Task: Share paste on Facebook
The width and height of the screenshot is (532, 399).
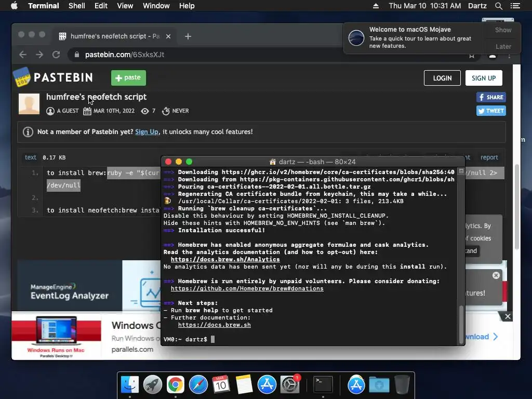Action: [x=491, y=97]
